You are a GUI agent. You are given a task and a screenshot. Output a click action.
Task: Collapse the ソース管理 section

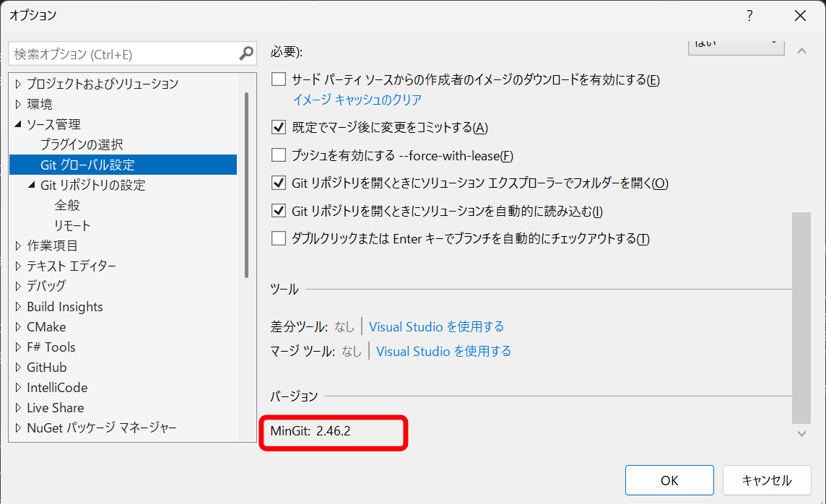coord(17,124)
